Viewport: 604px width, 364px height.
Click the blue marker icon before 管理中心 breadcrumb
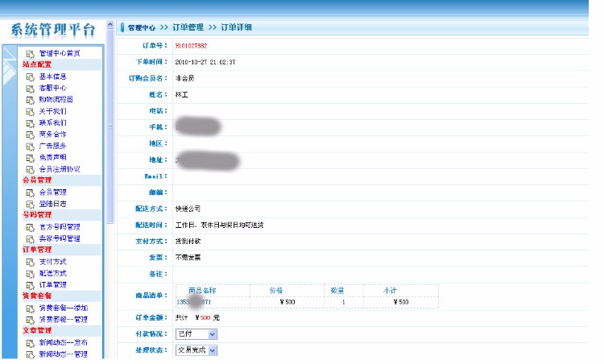tap(122, 27)
